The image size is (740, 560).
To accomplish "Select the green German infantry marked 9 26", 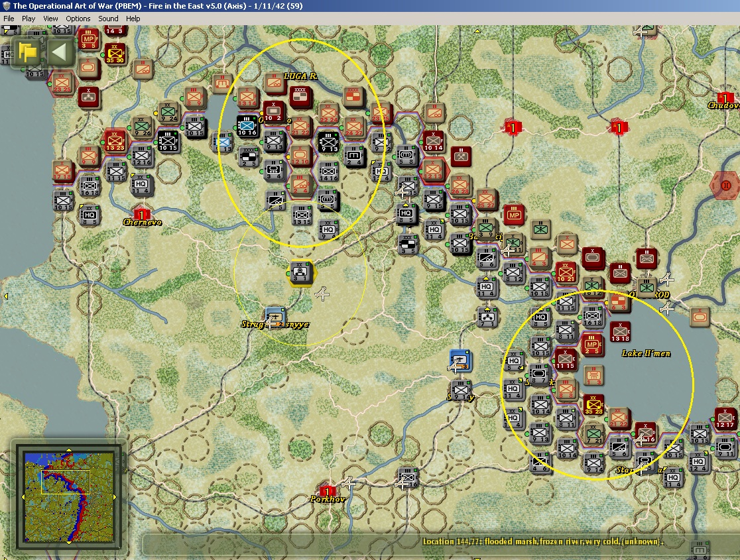I will [142, 127].
